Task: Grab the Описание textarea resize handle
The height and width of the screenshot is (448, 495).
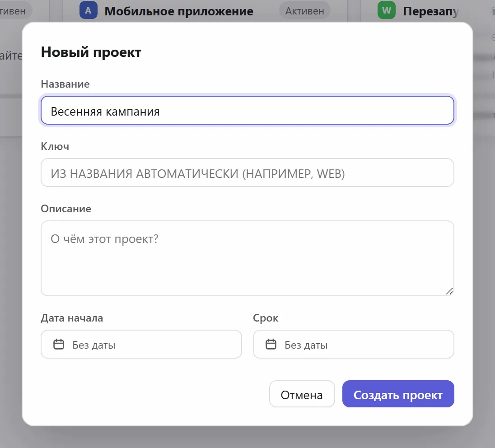Action: 449,291
